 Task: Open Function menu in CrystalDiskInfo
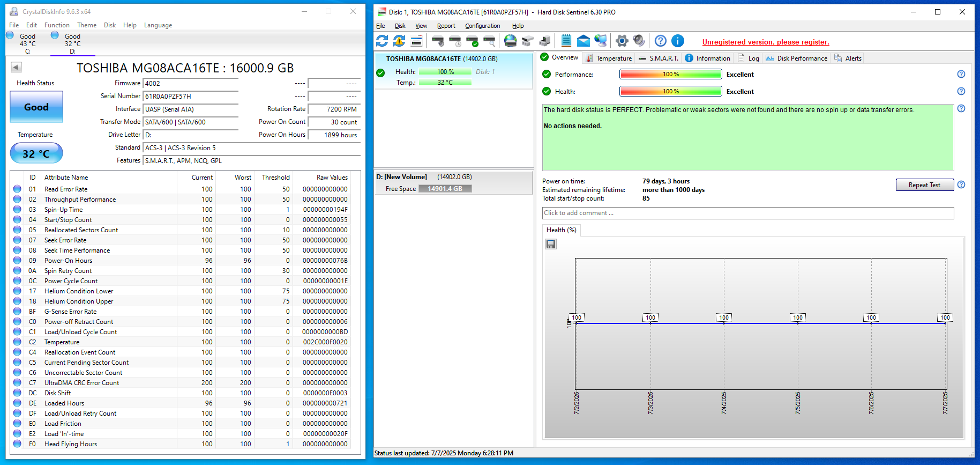[x=57, y=25]
